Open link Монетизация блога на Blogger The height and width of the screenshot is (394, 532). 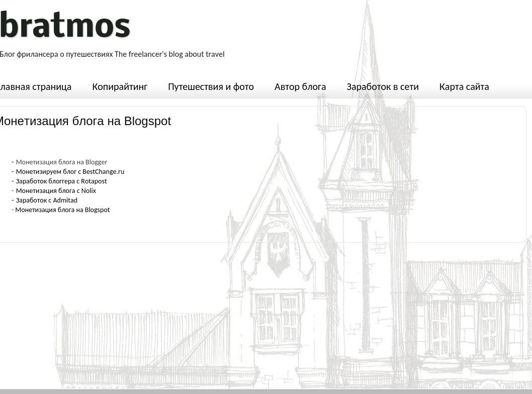(x=61, y=162)
